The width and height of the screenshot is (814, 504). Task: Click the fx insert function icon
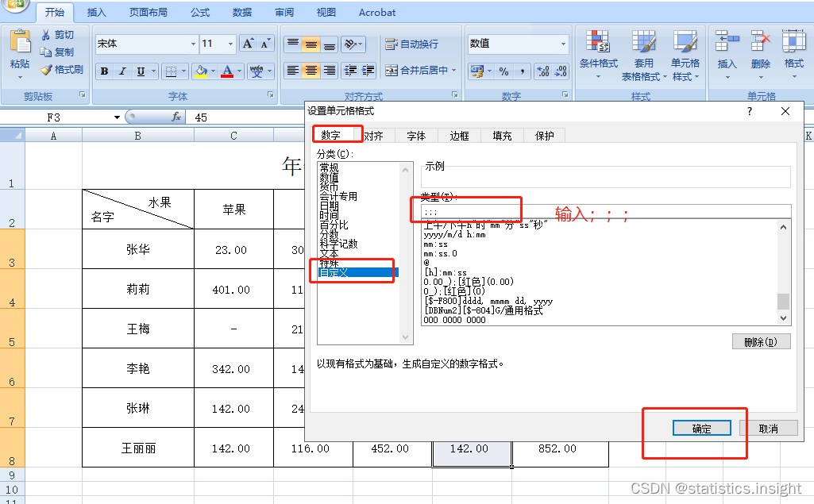(x=176, y=117)
